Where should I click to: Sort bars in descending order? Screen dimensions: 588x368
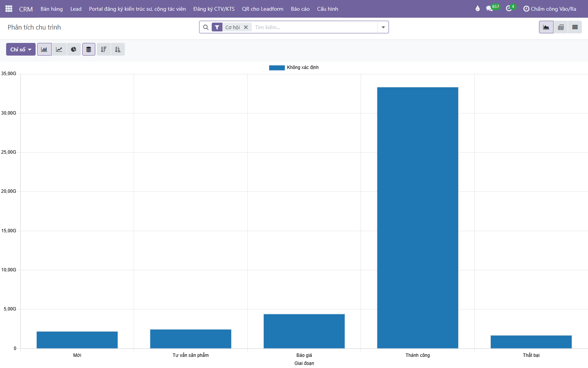(104, 49)
